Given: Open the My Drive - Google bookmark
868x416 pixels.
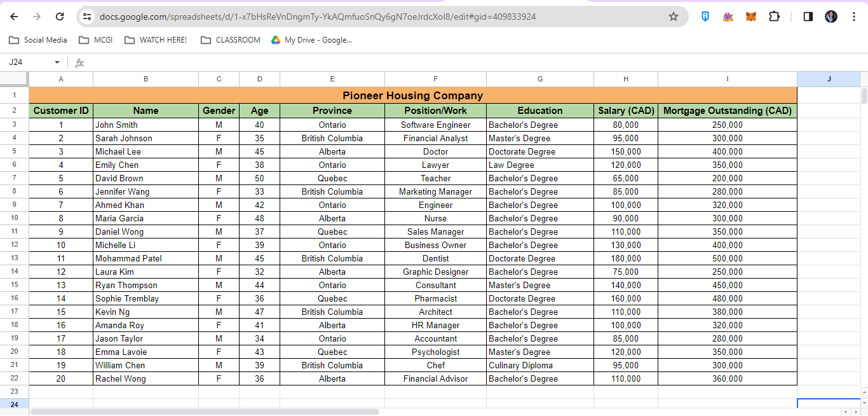Looking at the screenshot, I should 311,40.
